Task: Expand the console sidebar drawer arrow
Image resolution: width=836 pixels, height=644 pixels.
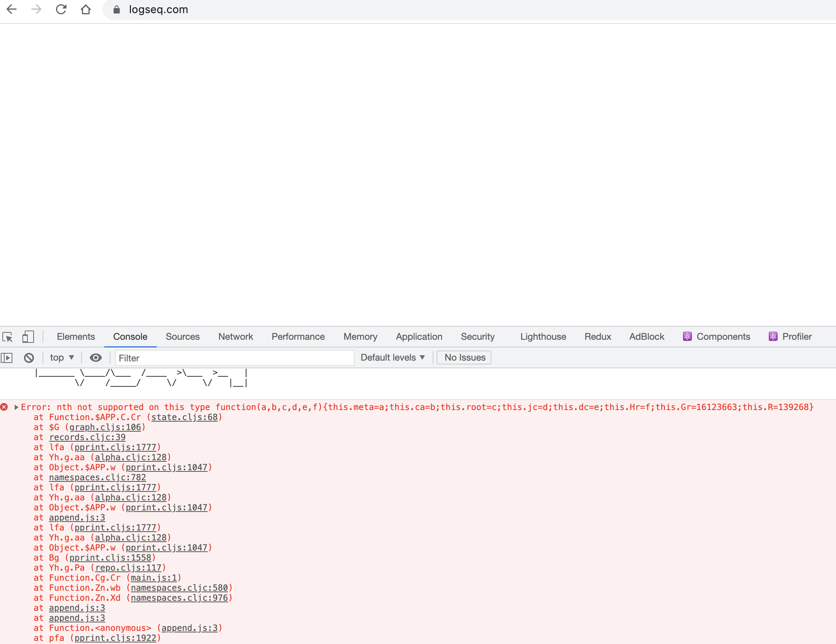Action: tap(7, 358)
